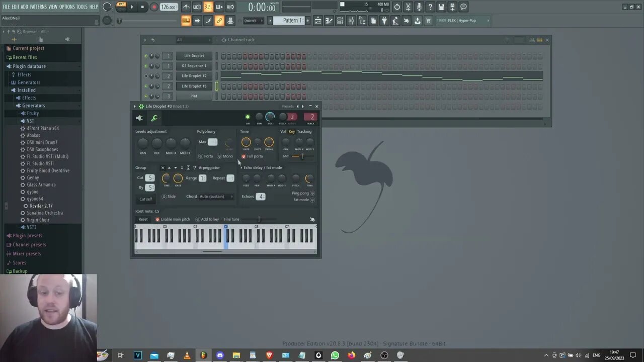The image size is (644, 362).
Task: Select the Hat channel button
Action: click(x=194, y=96)
